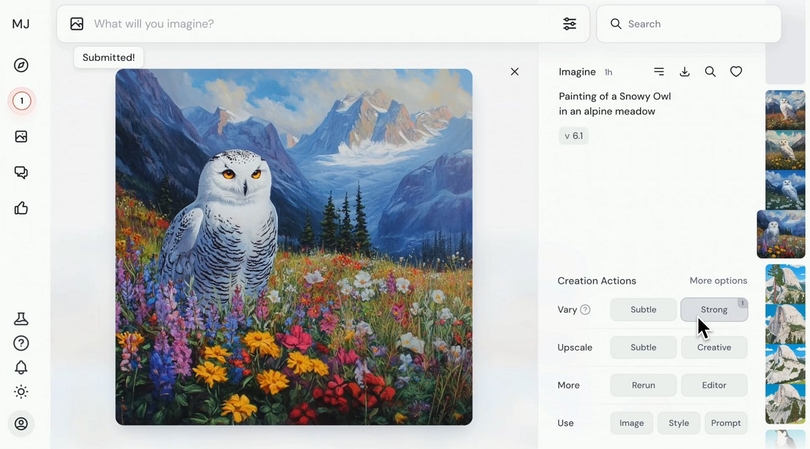810x449 pixels.
Task: Click the Submitted! notification
Action: (x=108, y=57)
